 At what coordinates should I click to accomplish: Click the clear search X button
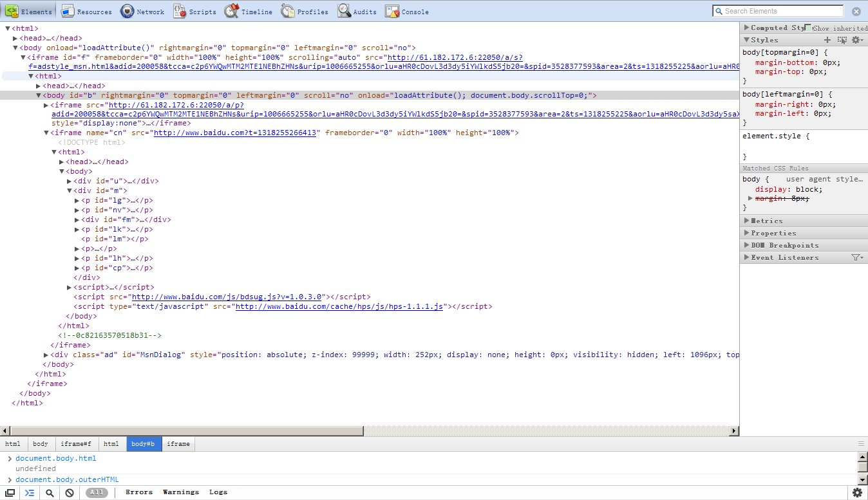(856, 12)
